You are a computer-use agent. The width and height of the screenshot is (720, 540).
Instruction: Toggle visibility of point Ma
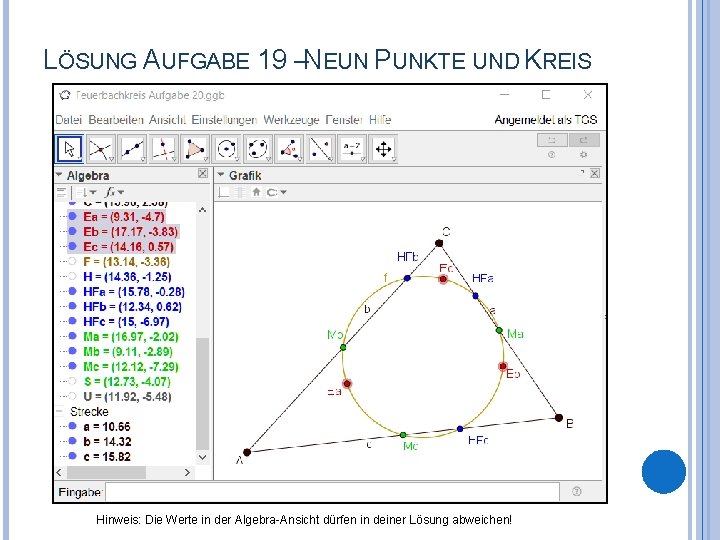72,336
